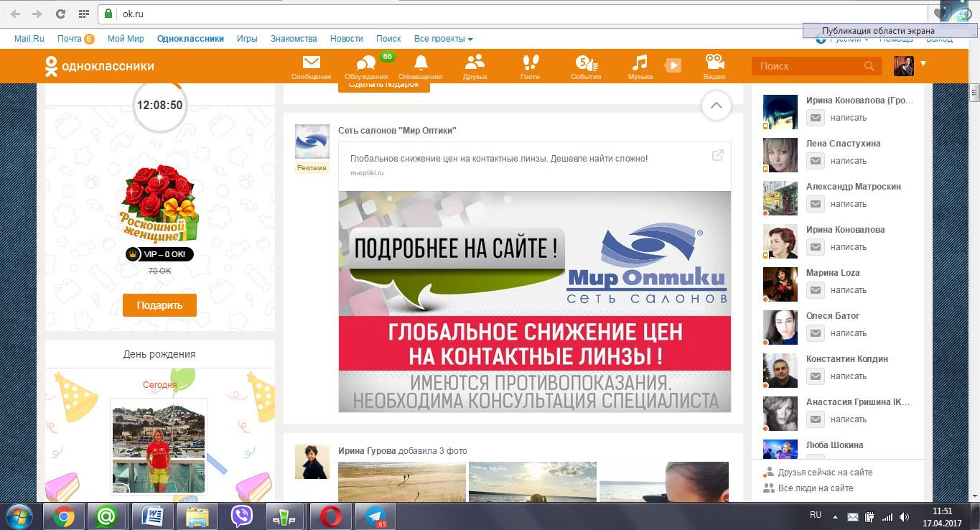Open Telegram from taskbar

tap(375, 516)
